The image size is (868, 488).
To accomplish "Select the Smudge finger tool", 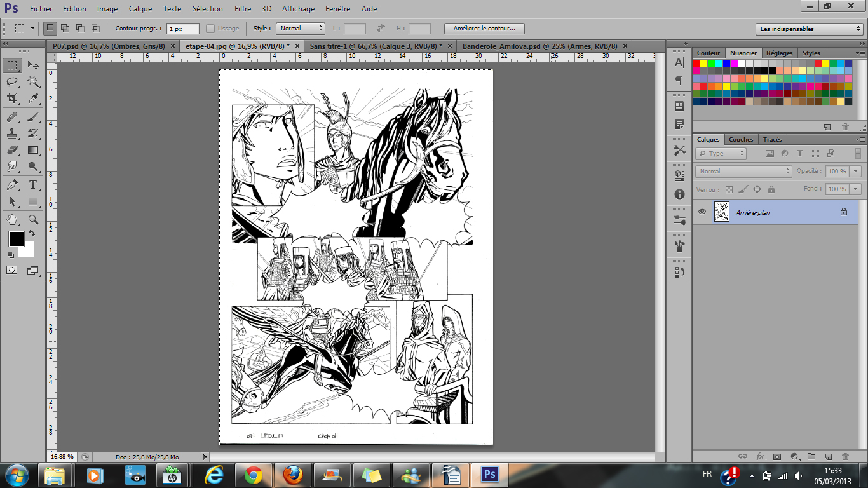I will click(x=12, y=166).
